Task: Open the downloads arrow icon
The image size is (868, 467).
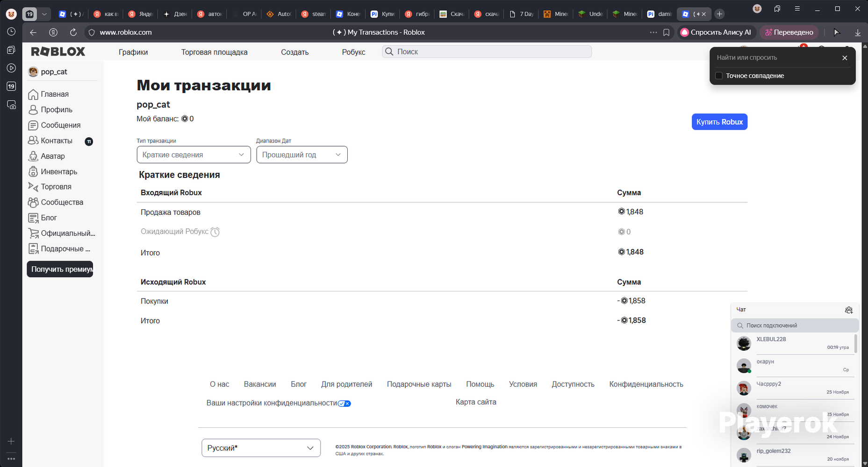Action: (858, 32)
